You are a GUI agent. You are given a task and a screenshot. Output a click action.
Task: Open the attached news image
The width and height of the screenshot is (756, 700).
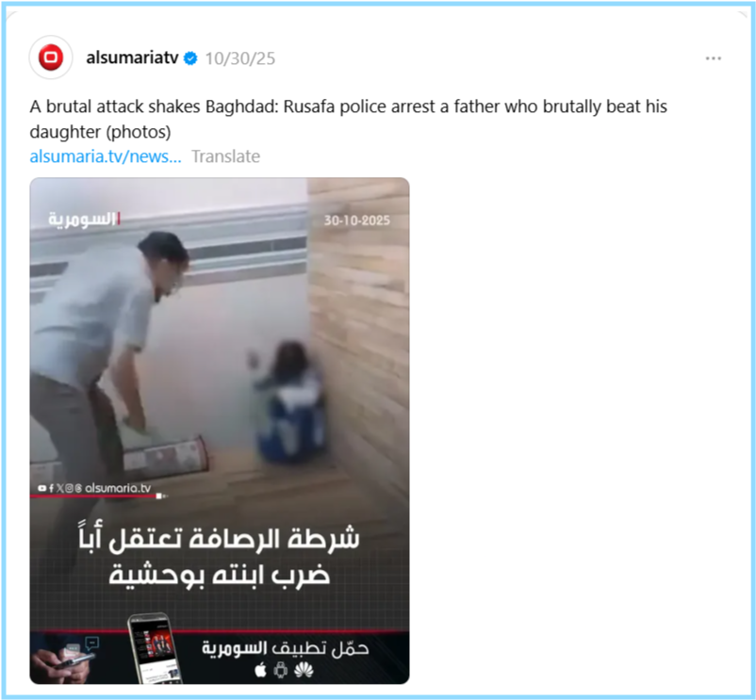(x=220, y=431)
